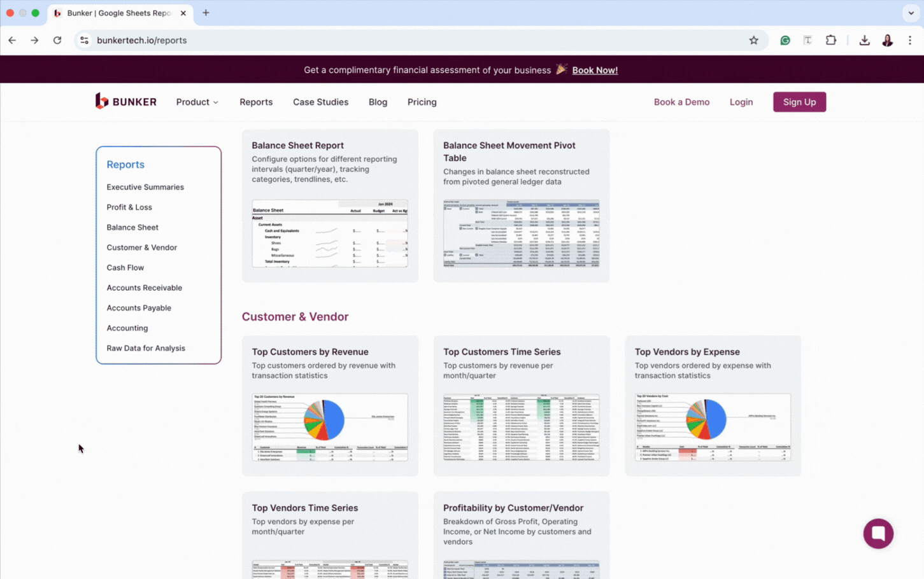View site information icon in address bar
Viewport: 924px width, 579px height.
[84, 40]
